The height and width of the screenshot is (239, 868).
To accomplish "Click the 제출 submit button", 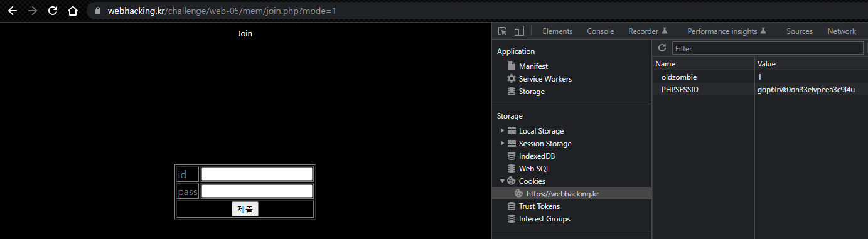I will (245, 209).
